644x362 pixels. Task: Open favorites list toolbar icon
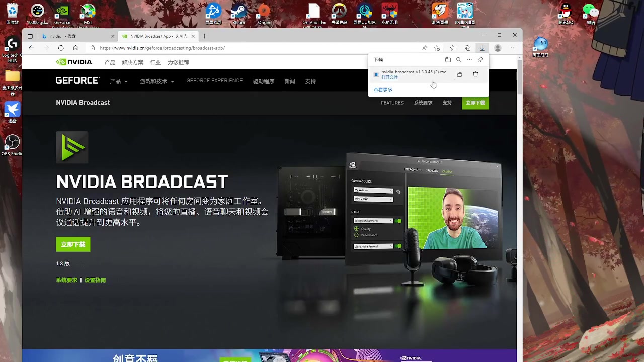tap(452, 48)
